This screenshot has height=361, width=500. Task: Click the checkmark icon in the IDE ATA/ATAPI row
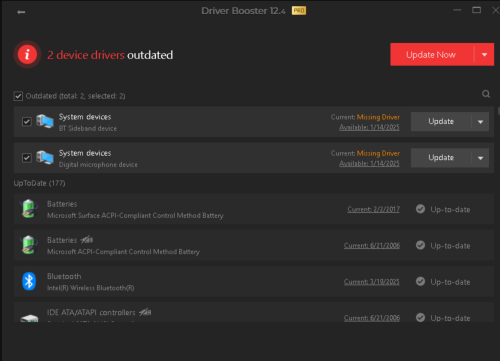420,317
